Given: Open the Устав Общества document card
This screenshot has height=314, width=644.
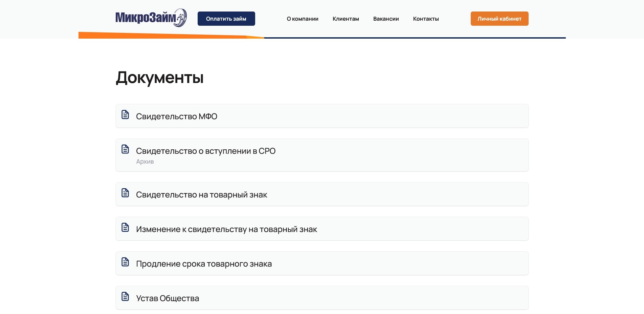Looking at the screenshot, I should pyautogui.click(x=168, y=298).
